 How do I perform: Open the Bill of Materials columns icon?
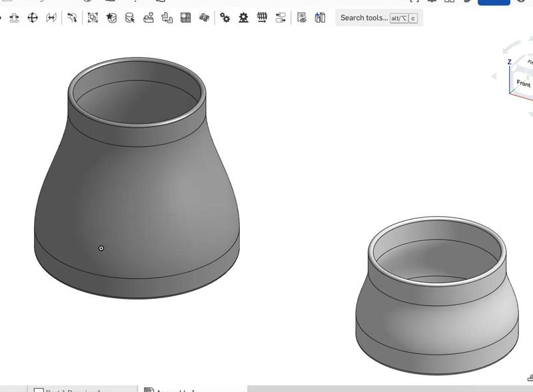pyautogui.click(x=320, y=18)
